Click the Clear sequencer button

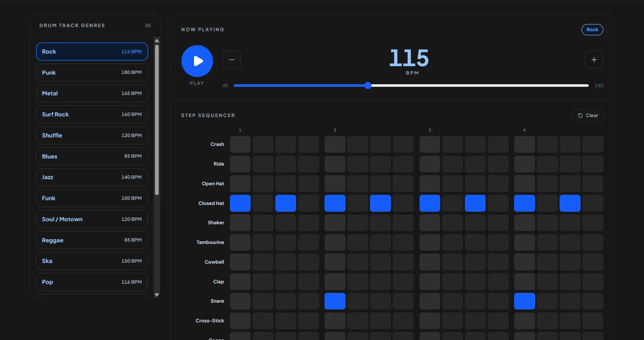588,116
